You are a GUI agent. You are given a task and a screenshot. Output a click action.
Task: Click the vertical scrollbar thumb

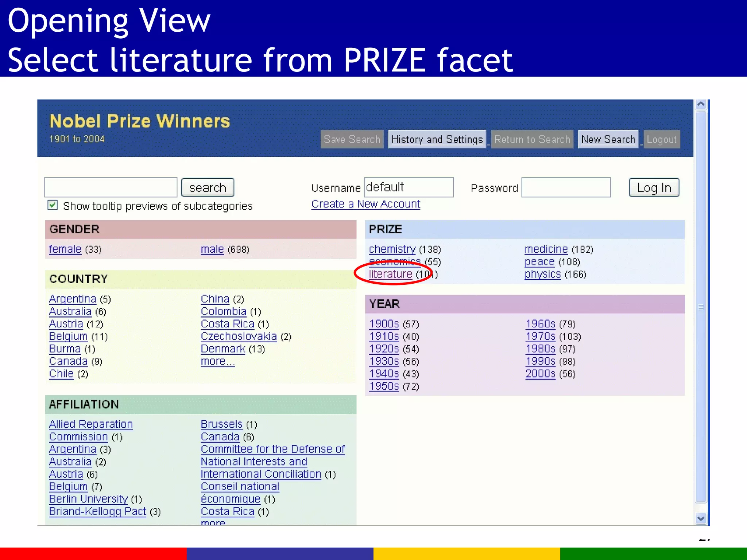(x=701, y=307)
